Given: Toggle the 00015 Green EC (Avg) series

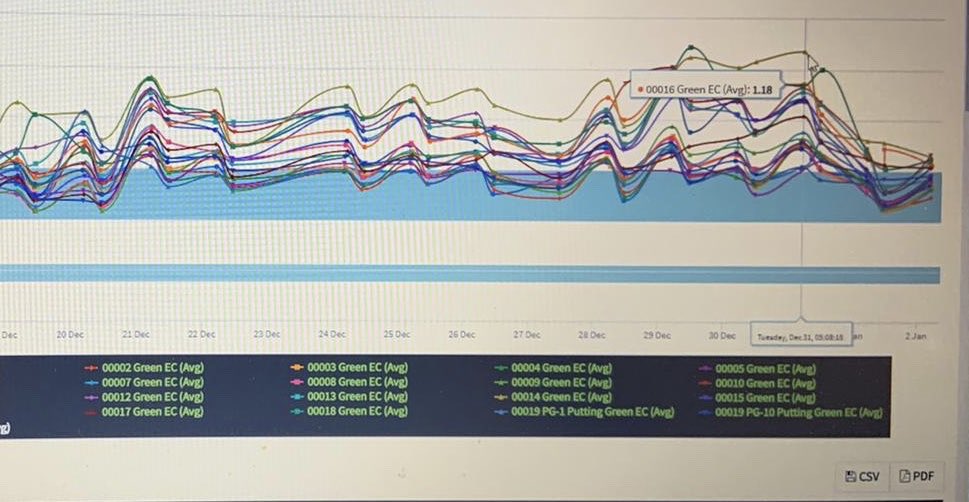Looking at the screenshot, I should pos(757,398).
